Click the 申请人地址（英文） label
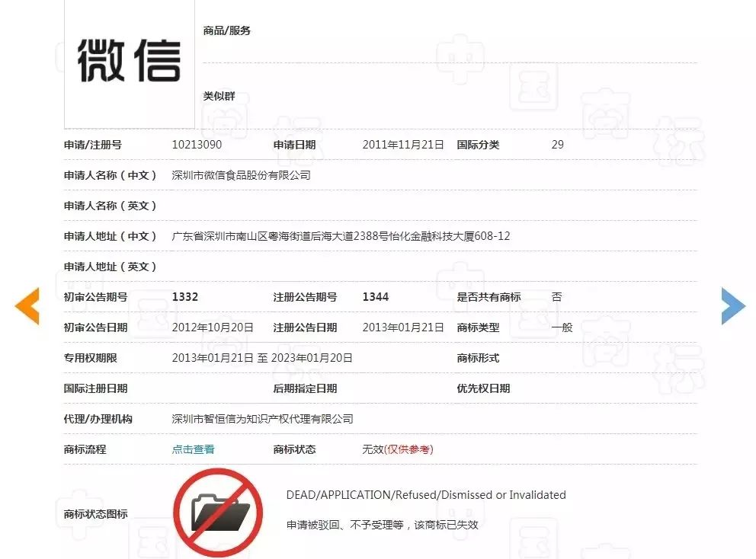This screenshot has height=559, width=756. click(110, 267)
